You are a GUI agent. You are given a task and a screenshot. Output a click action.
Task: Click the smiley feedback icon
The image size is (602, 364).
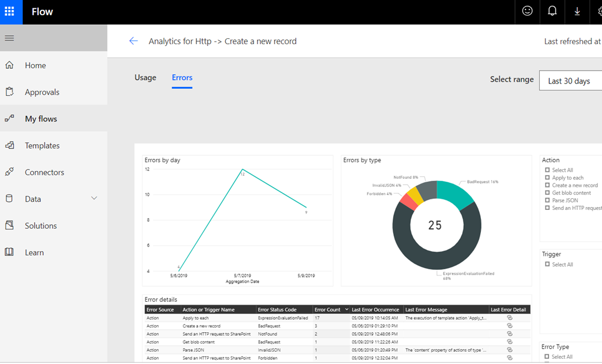[527, 11]
